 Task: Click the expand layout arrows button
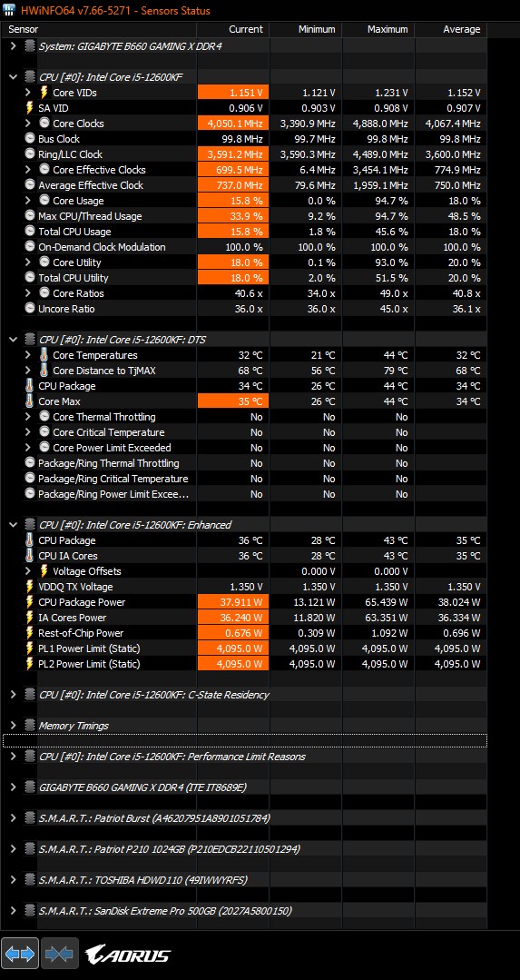tap(20, 954)
